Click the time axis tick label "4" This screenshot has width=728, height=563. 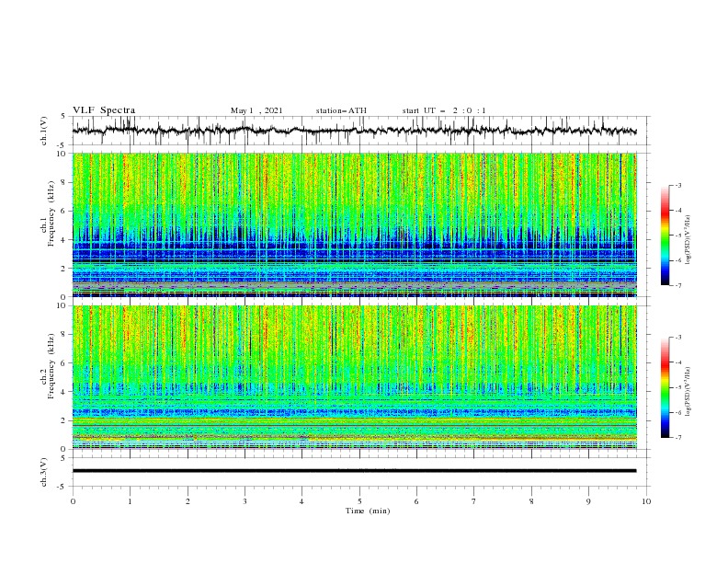(301, 501)
